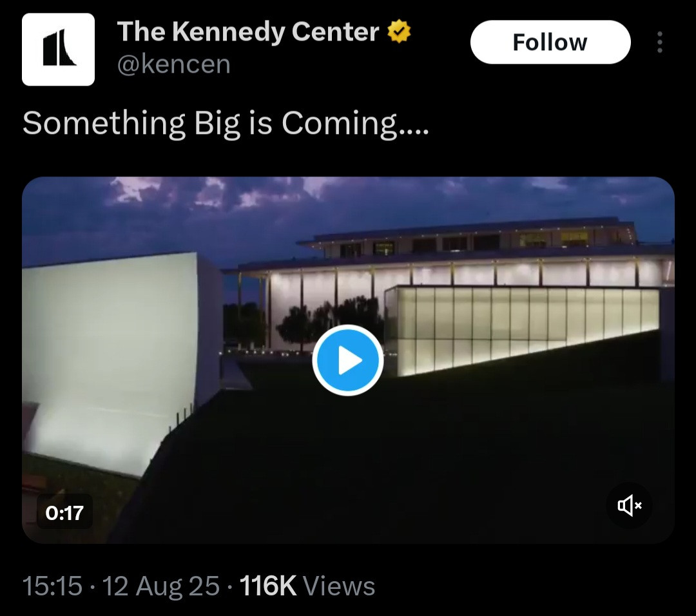Click the 0:17 video duration label
Viewport: 696px width, 616px height.
[64, 513]
